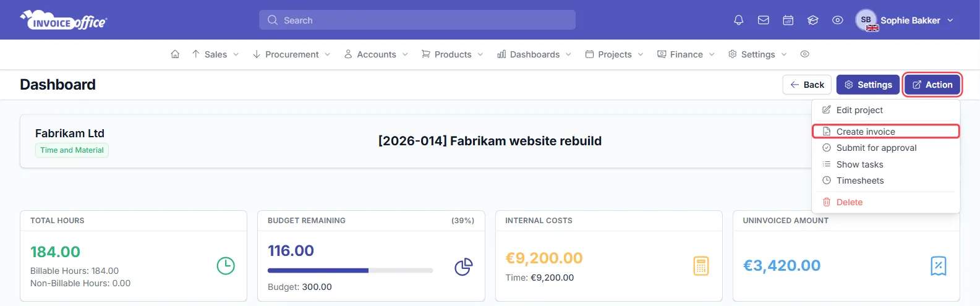This screenshot has width=980, height=306.
Task: Click the 184.00 total hours value
Action: (55, 252)
